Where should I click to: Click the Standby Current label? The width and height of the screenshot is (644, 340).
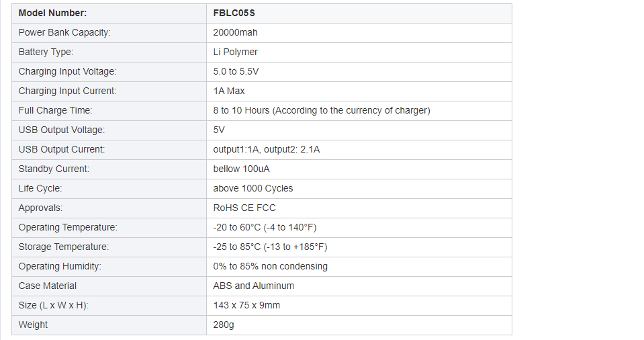click(54, 169)
